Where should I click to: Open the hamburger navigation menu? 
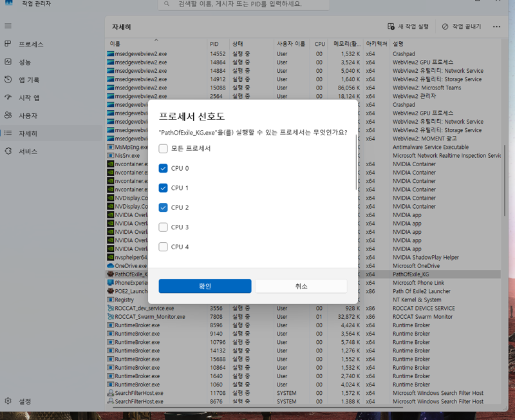pos(8,26)
